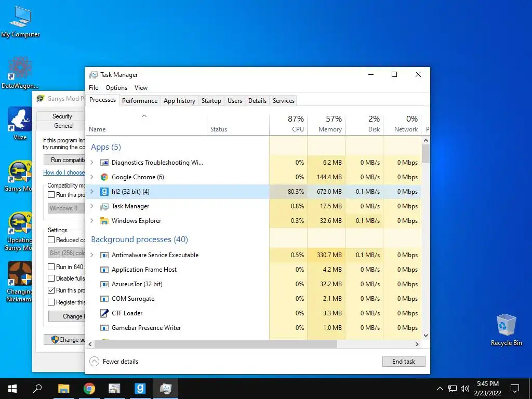Image resolution: width=532 pixels, height=399 pixels.
Task: Click the hl2 process icon
Action: 104,192
